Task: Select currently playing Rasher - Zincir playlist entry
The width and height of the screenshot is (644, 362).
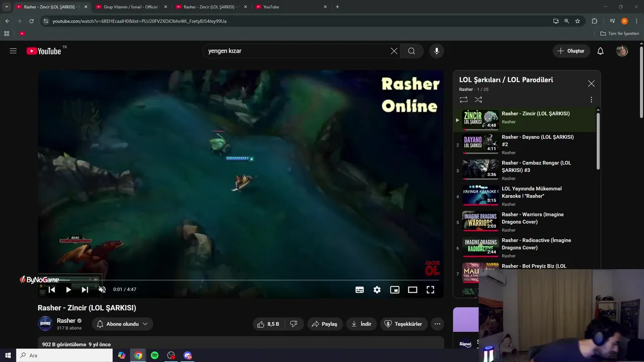Action: [x=524, y=120]
